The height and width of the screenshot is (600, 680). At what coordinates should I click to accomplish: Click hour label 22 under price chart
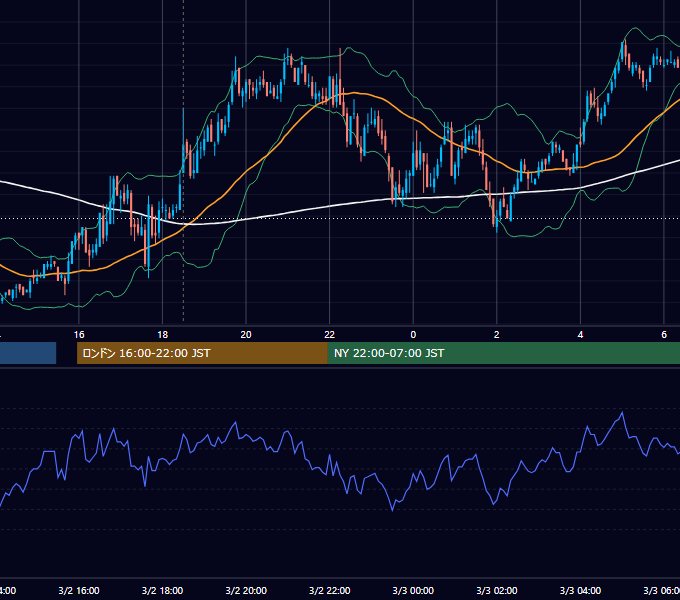330,334
